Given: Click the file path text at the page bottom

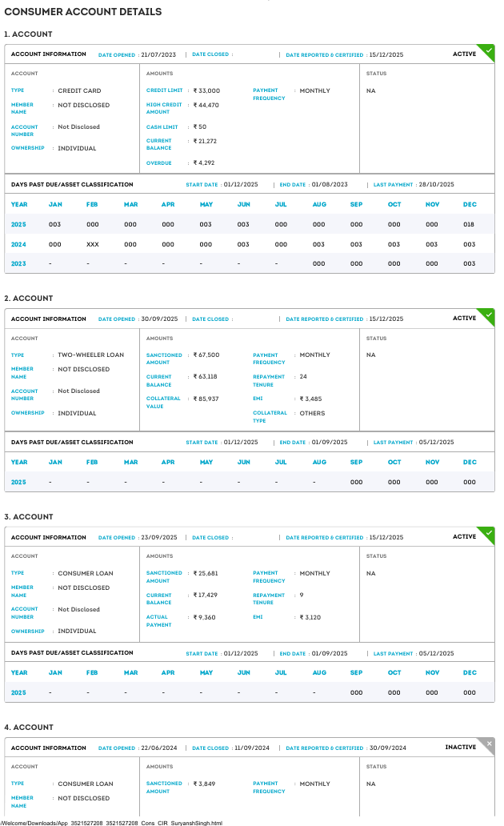Looking at the screenshot, I should pyautogui.click(x=111, y=822).
